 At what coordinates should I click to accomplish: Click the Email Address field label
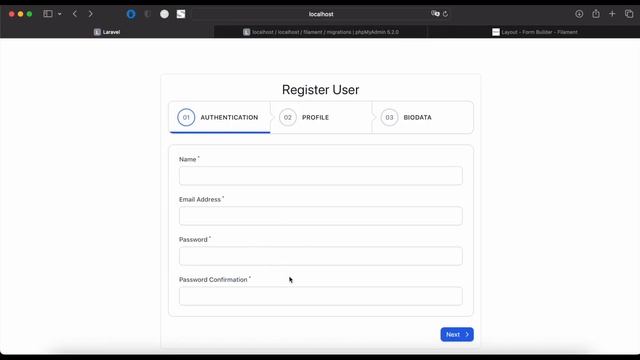click(x=200, y=200)
